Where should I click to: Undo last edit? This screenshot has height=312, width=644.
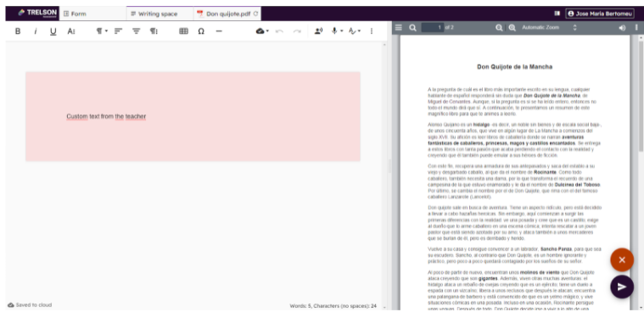(279, 31)
